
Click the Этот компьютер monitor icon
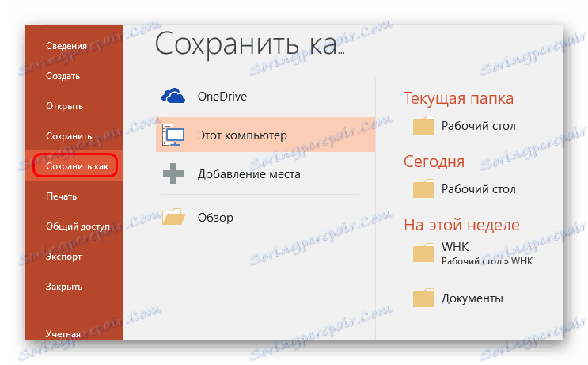[x=173, y=135]
